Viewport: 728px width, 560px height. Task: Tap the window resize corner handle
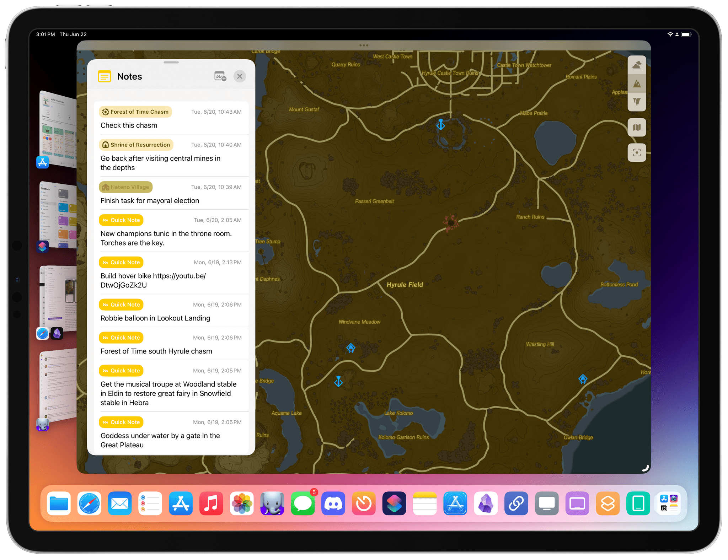coord(645,468)
